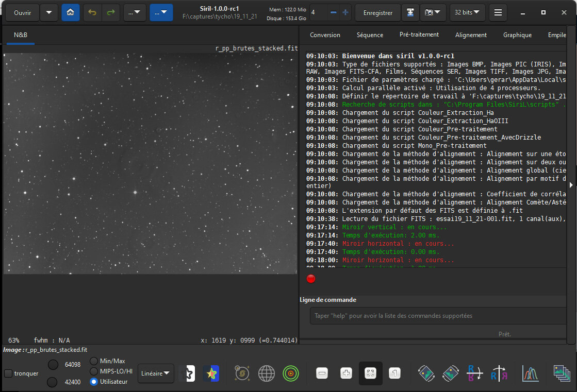The image size is (577, 392).
Task: Expand the arrow next to Ouvrir
Action: [x=49, y=12]
